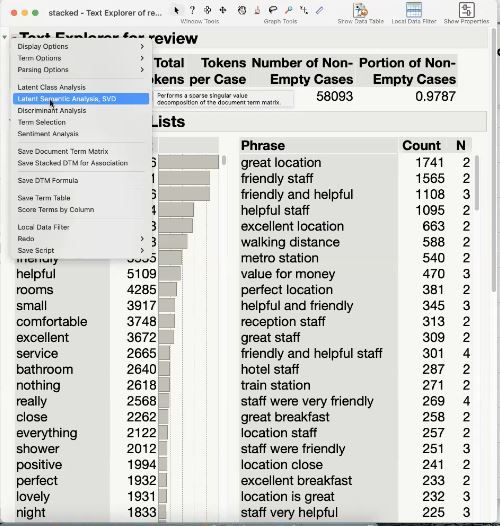Select the annotate pencil tool
Image resolution: width=500 pixels, height=526 pixels.
tap(319, 10)
